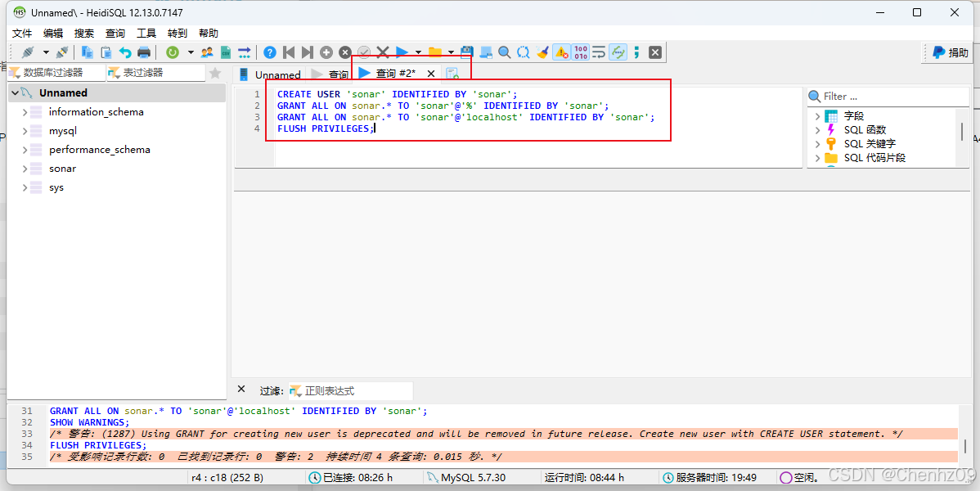Image resolution: width=980 pixels, height=491 pixels.
Task: Expand the sys database
Action: point(25,187)
